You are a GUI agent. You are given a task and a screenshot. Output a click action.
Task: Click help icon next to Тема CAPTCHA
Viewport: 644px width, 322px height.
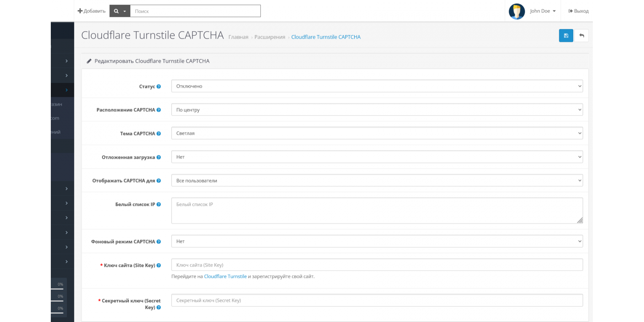158,133
